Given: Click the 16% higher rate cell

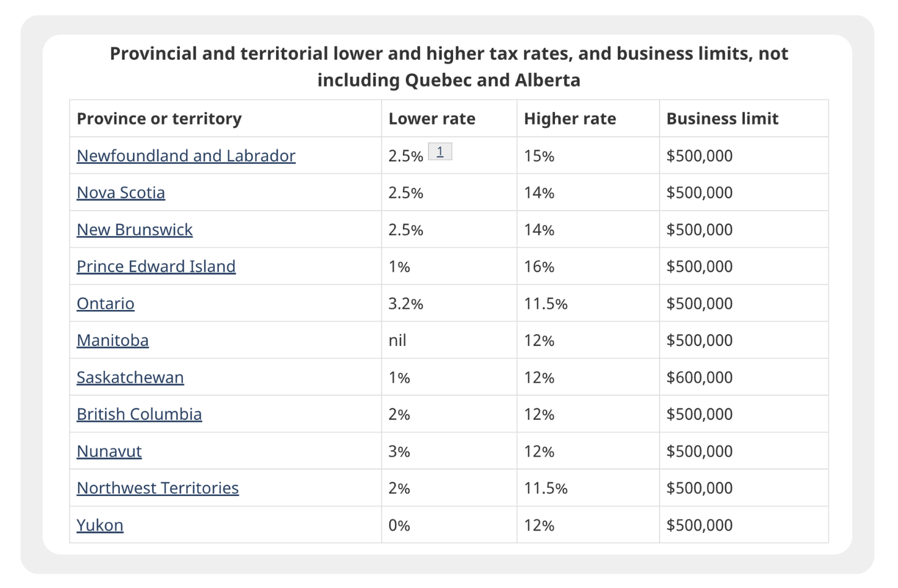Looking at the screenshot, I should coord(539,266).
